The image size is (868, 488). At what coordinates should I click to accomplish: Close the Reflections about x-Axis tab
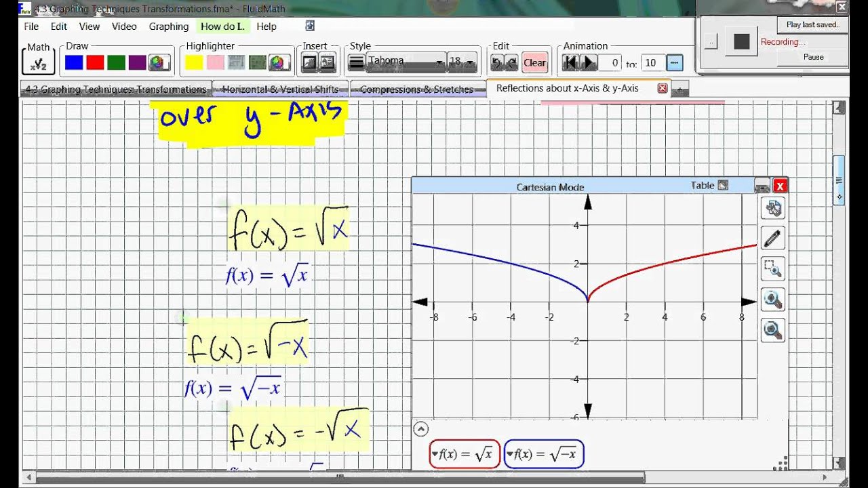pyautogui.click(x=663, y=88)
